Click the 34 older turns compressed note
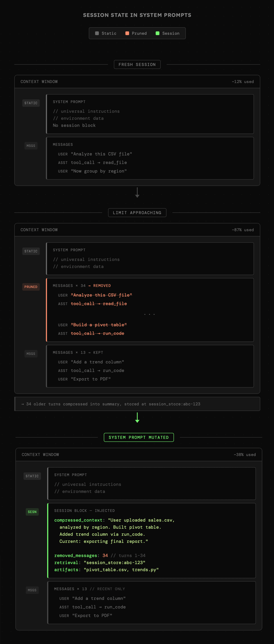The image size is (274, 644). pos(111,404)
